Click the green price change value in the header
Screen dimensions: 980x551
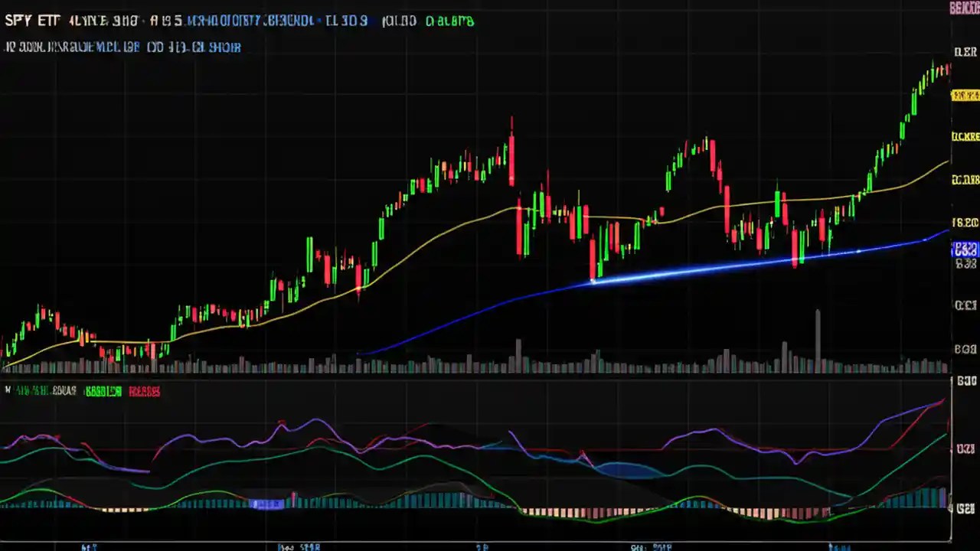tap(450, 21)
